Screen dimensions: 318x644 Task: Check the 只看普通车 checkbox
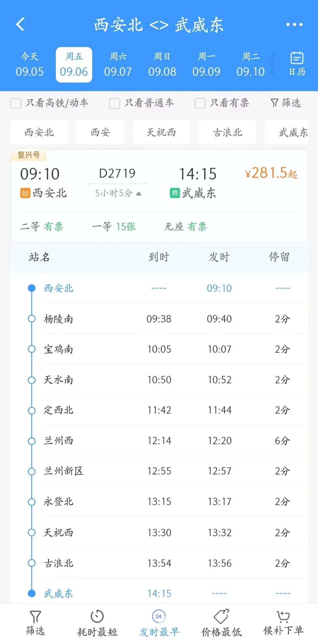coord(115,103)
